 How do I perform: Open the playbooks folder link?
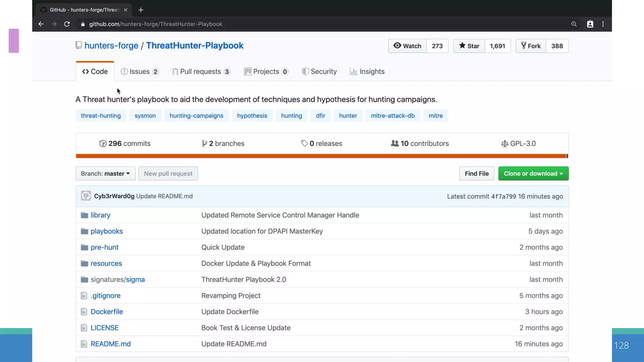(107, 231)
